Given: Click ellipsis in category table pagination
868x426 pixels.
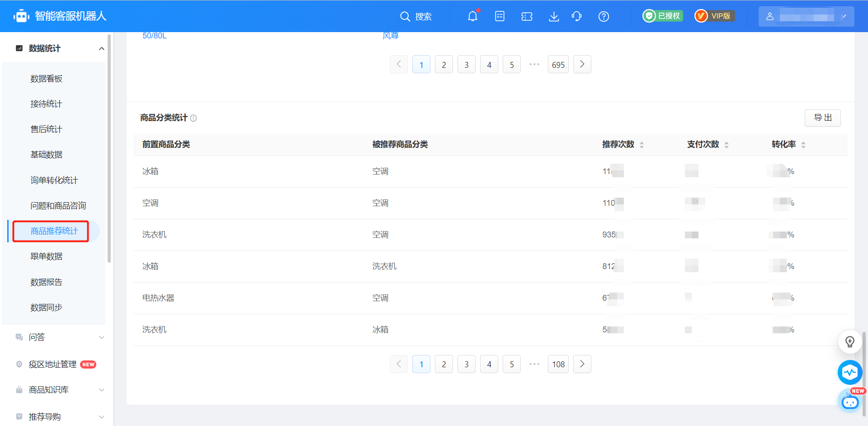Looking at the screenshot, I should [x=534, y=364].
